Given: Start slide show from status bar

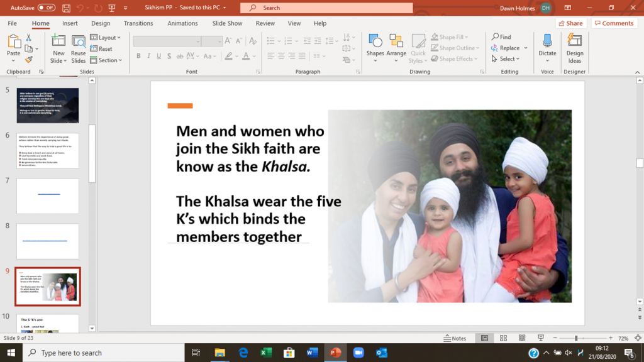Looking at the screenshot, I should pyautogui.click(x=540, y=338).
